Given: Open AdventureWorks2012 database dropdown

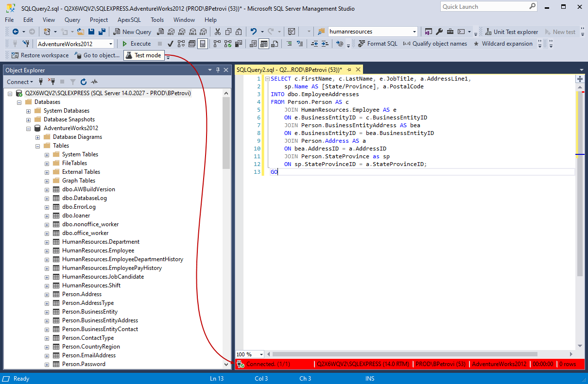Looking at the screenshot, I should tap(111, 44).
